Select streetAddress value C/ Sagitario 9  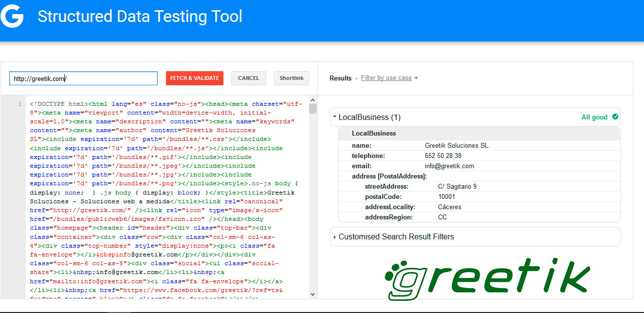[x=458, y=187]
